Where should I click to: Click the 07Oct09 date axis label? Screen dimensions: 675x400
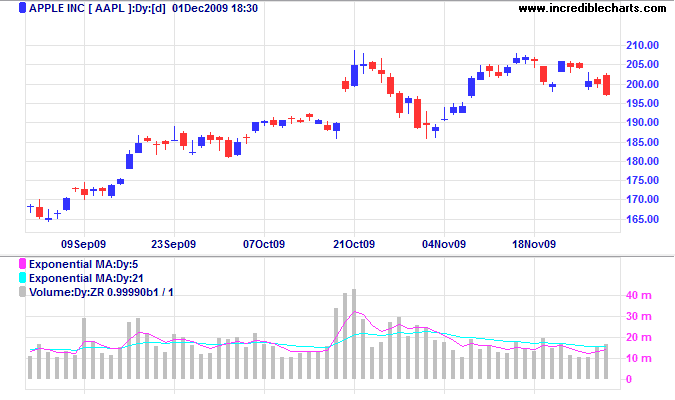point(264,244)
